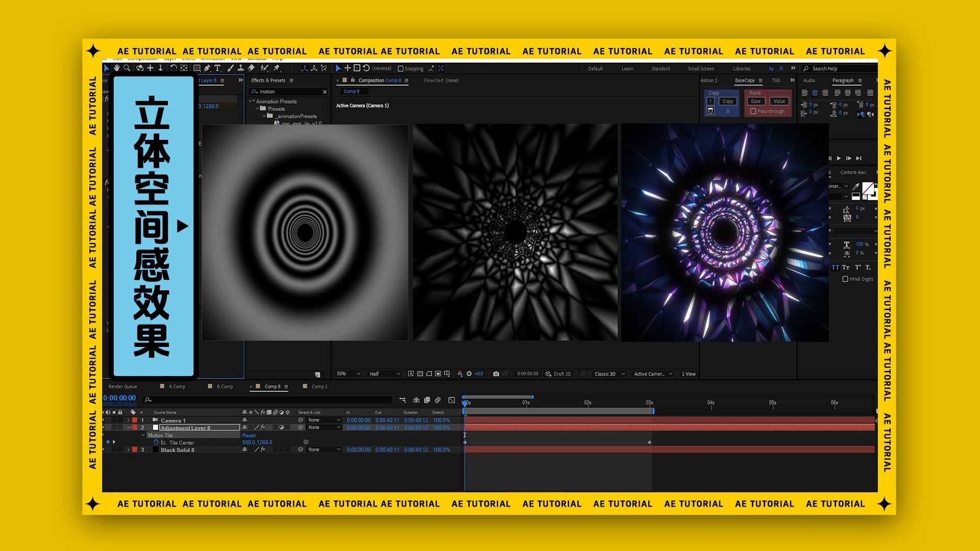Viewport: 980px width, 551px height.
Task: Select the Type text tool
Action: [217, 68]
